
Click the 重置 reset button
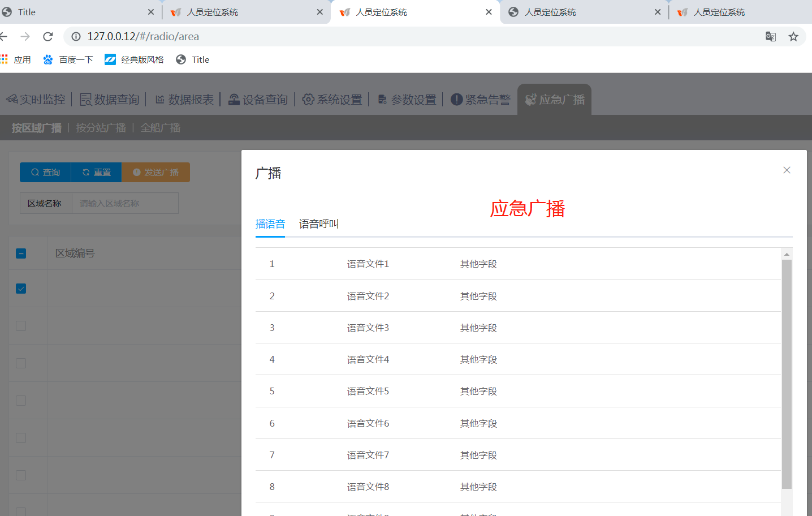click(96, 173)
